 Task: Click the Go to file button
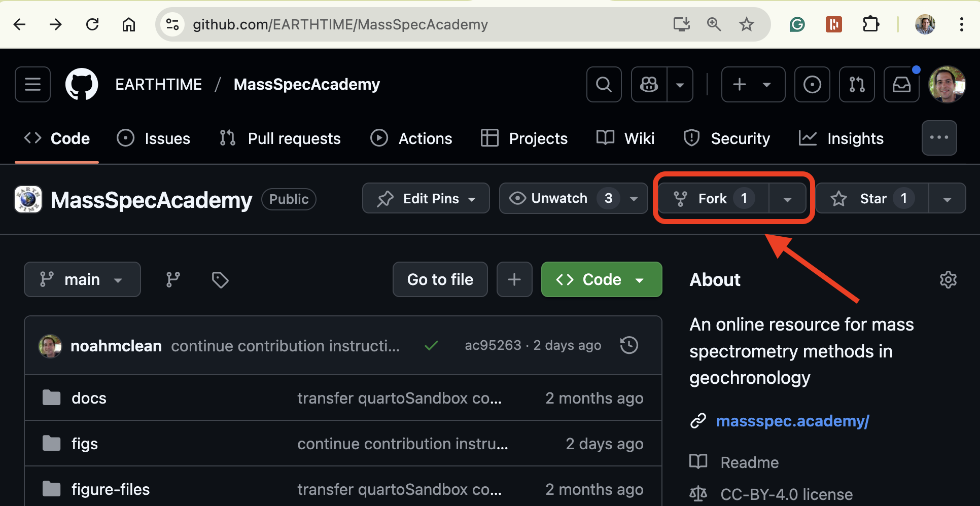pyautogui.click(x=440, y=279)
